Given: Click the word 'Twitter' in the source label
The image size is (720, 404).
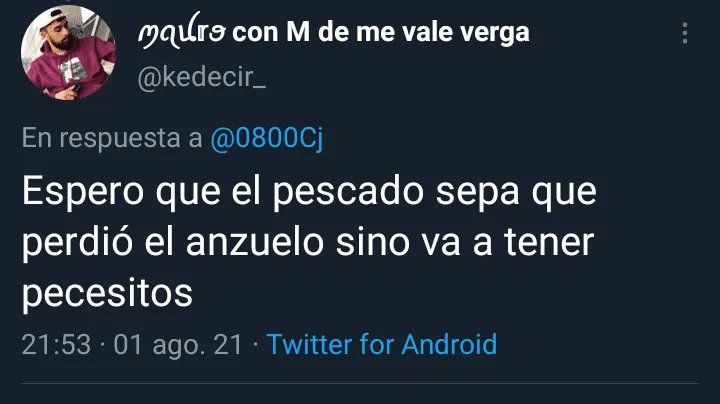Looking at the screenshot, I should [309, 344].
